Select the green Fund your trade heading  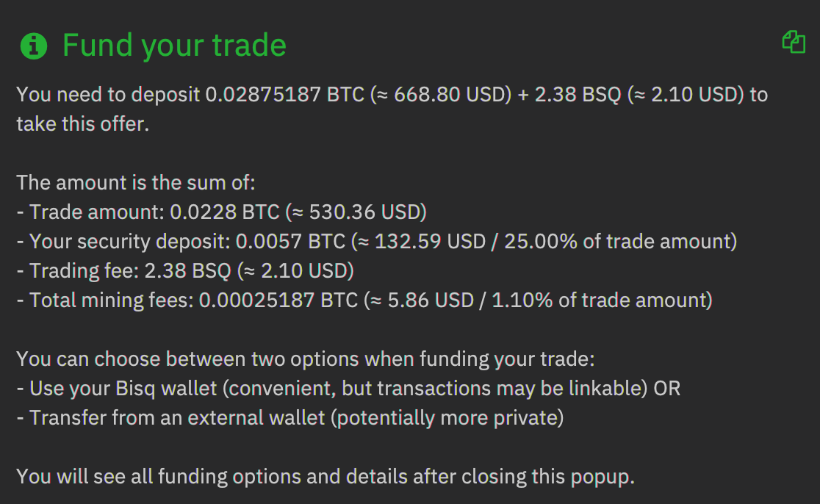tap(175, 46)
